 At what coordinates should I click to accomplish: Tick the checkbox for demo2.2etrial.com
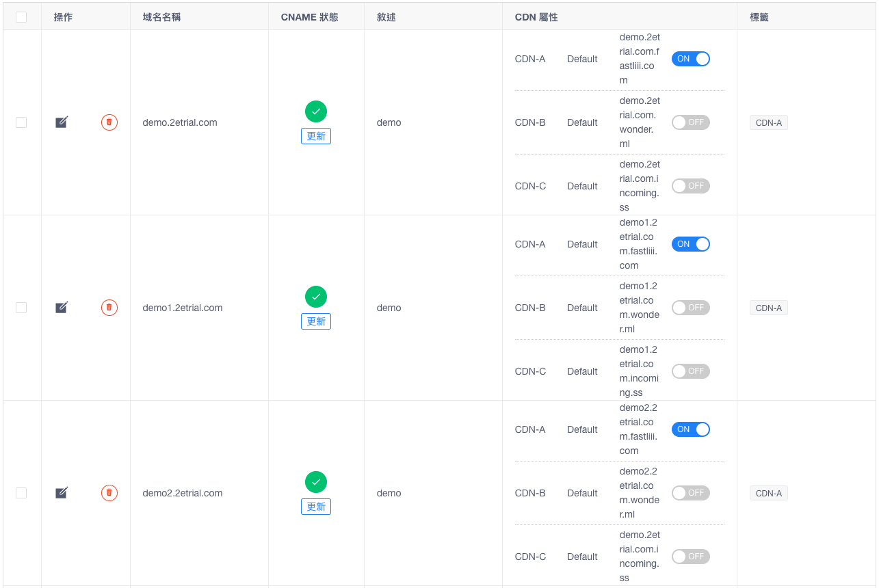21,493
